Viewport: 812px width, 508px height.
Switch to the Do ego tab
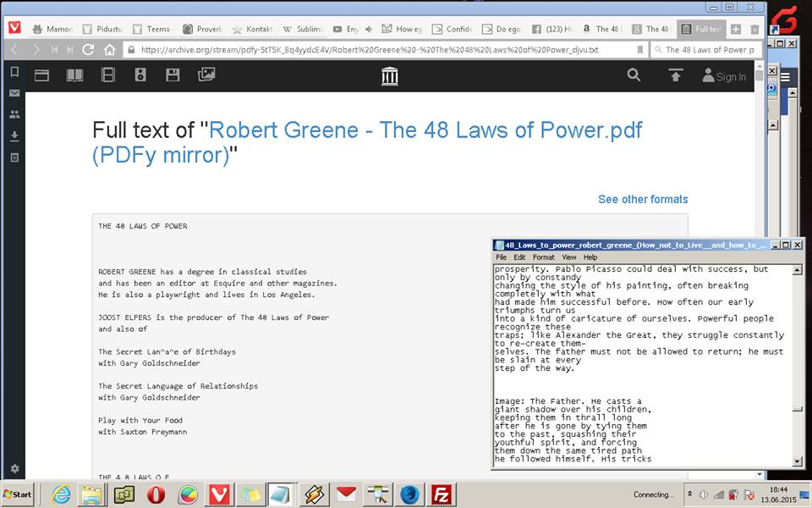click(502, 29)
